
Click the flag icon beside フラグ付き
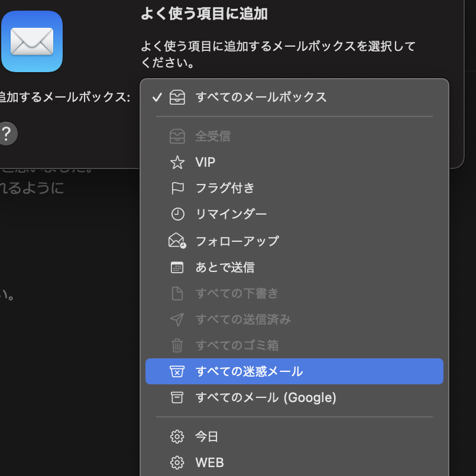(x=177, y=188)
